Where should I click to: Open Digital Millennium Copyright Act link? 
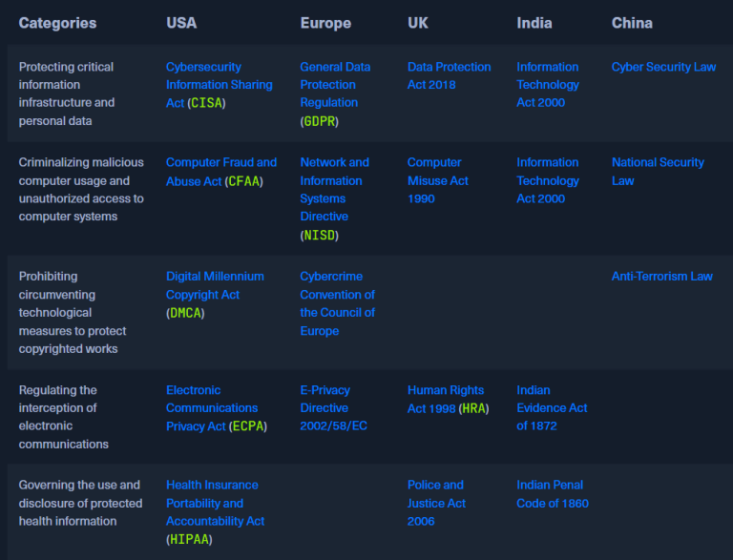tap(215, 295)
